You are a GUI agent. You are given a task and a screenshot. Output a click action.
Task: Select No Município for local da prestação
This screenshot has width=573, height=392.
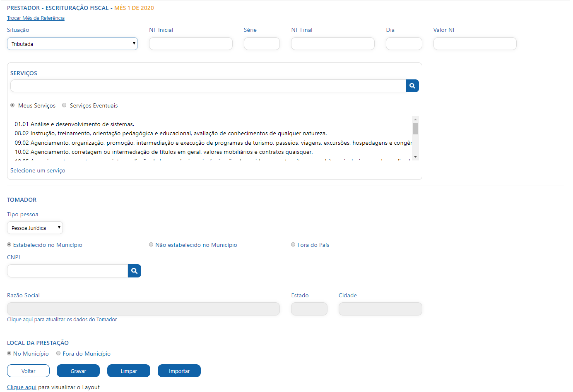pyautogui.click(x=9, y=353)
